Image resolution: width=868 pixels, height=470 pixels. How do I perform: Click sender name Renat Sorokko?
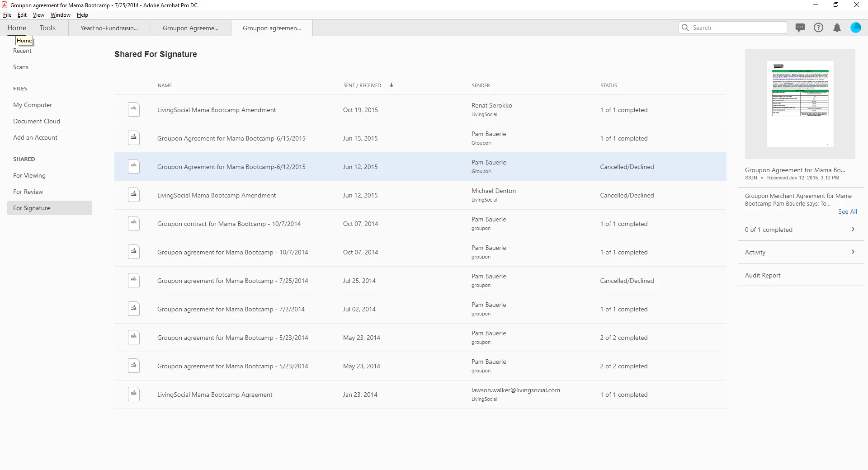492,105
